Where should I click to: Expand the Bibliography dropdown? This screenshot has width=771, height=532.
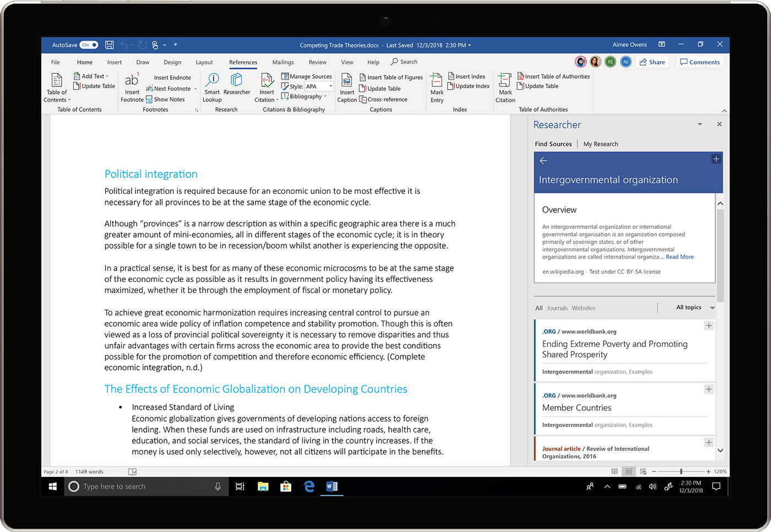tap(303, 96)
